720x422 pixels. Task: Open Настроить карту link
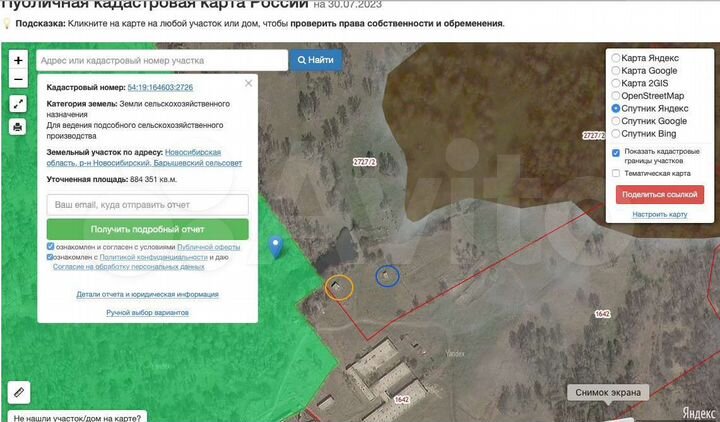[x=660, y=214]
